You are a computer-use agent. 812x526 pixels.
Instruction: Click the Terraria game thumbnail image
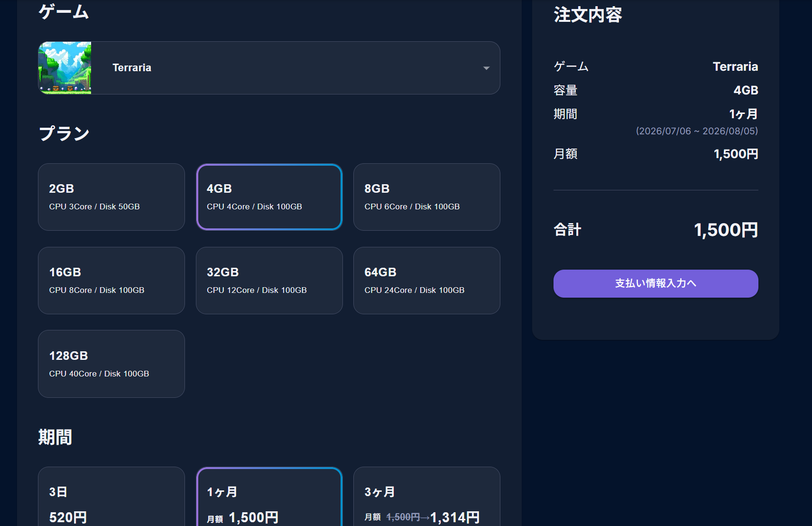tap(65, 68)
